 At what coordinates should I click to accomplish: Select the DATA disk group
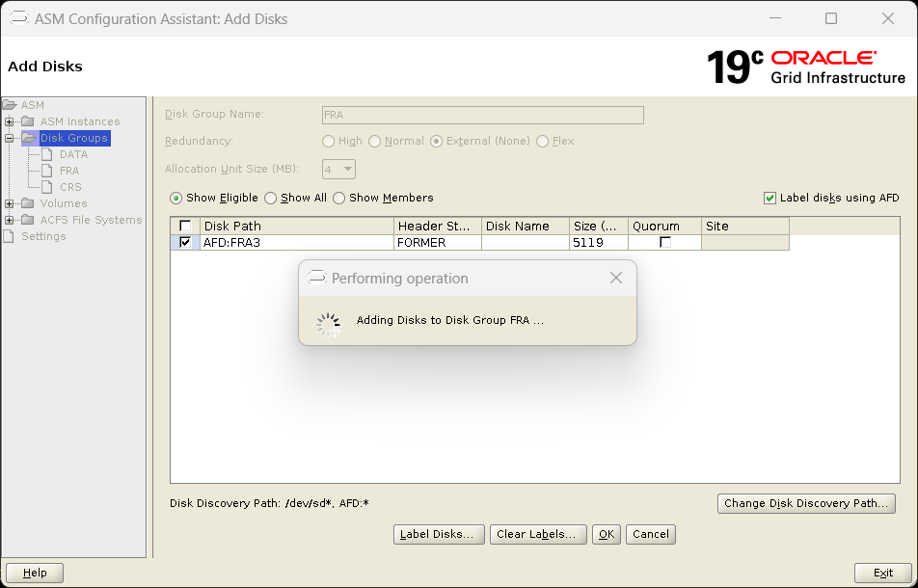[x=73, y=154]
